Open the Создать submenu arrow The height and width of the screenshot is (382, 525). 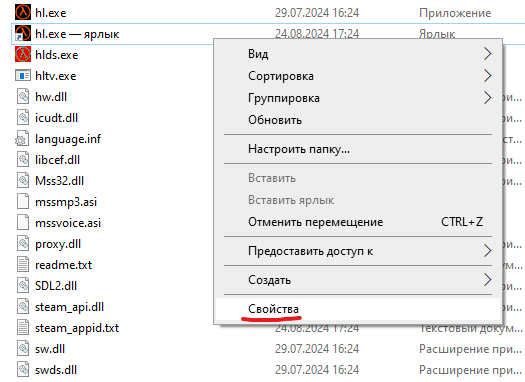click(487, 280)
